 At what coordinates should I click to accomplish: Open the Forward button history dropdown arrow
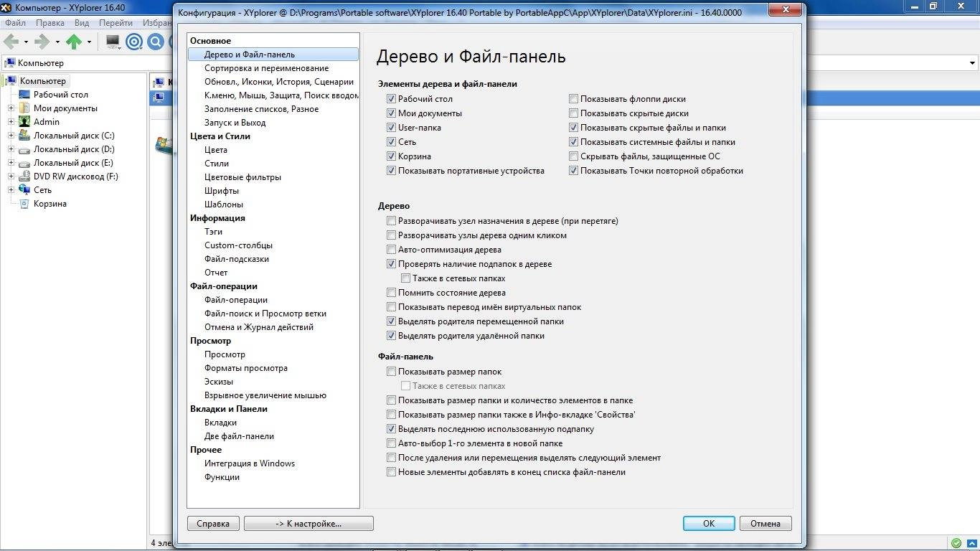(x=57, y=42)
